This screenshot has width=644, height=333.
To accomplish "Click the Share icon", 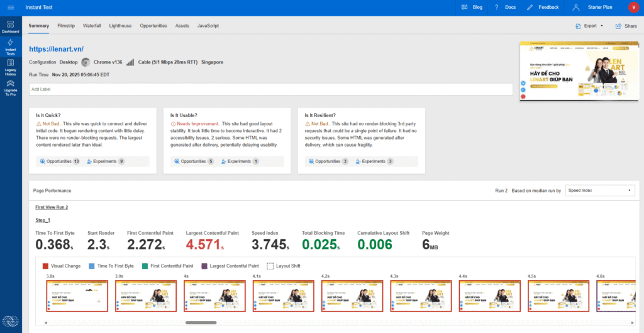I will coord(618,26).
